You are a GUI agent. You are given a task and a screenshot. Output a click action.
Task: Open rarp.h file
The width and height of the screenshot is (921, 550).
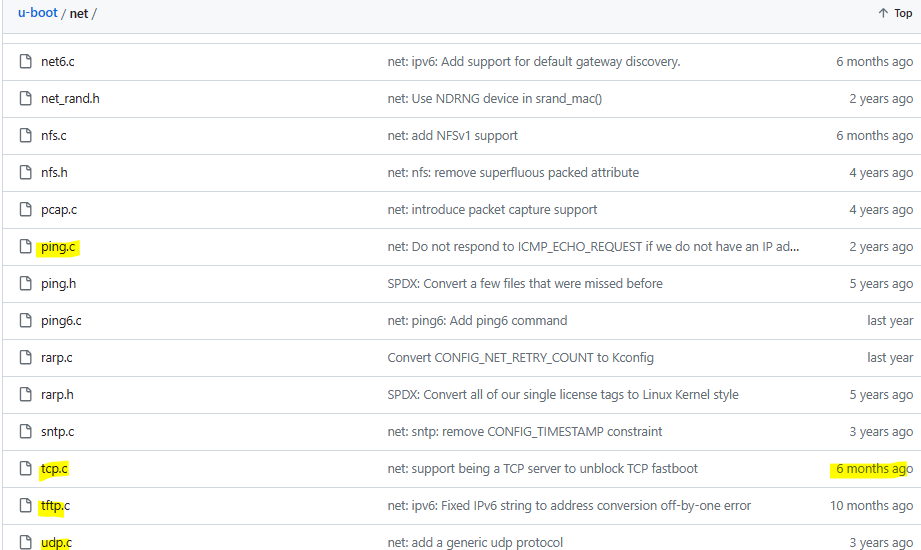[x=57, y=395]
